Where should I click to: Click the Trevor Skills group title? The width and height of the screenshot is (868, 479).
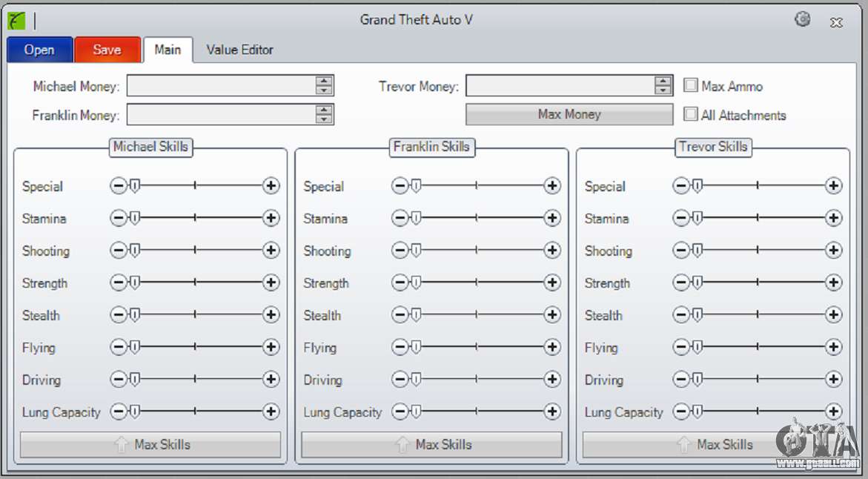[713, 147]
